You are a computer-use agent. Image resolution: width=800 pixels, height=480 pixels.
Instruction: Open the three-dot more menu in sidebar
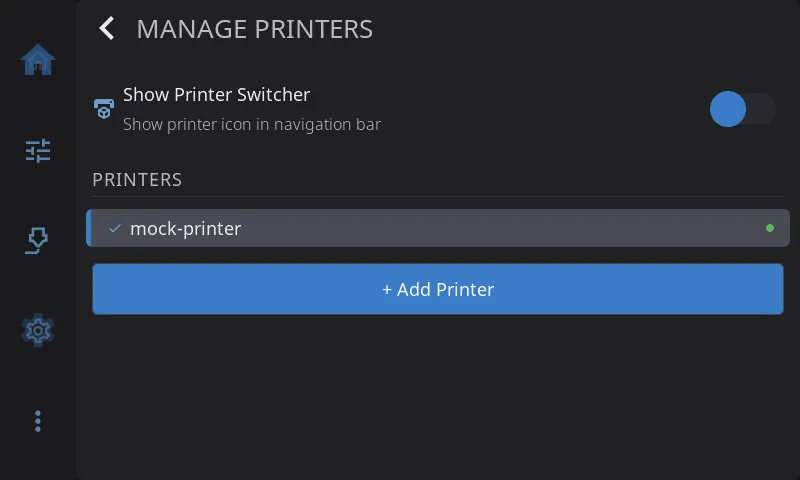[38, 421]
